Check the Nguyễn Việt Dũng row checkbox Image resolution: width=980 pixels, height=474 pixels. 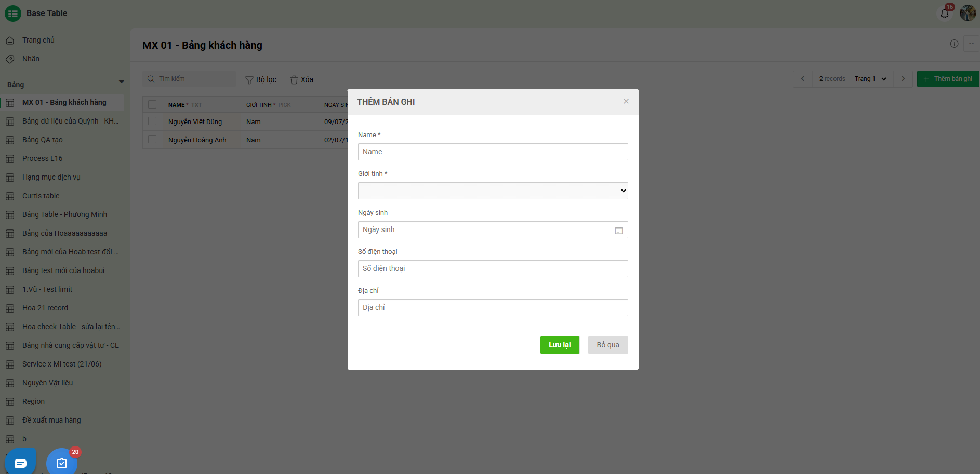(152, 121)
